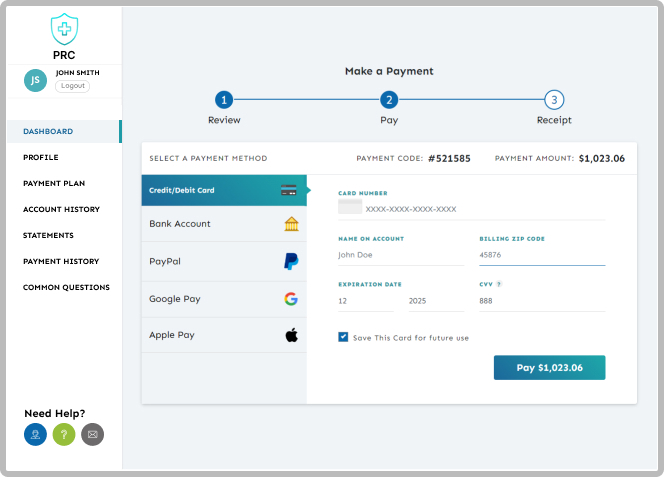Open Account History from sidebar
This screenshot has height=477, width=664.
click(61, 209)
